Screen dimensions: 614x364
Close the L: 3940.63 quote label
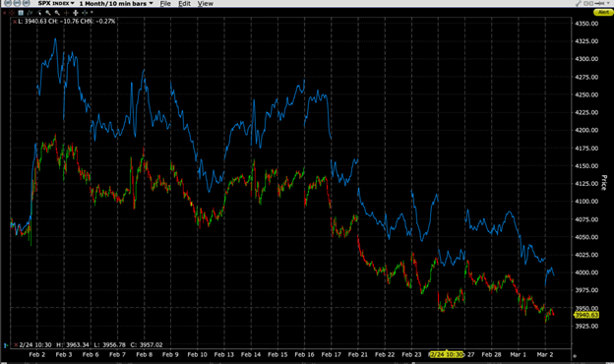[15, 22]
